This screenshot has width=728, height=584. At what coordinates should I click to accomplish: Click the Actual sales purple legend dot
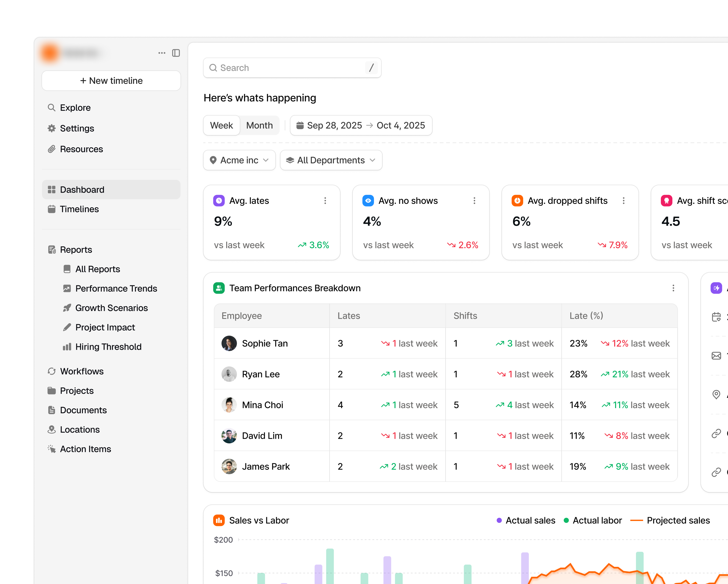point(499,520)
